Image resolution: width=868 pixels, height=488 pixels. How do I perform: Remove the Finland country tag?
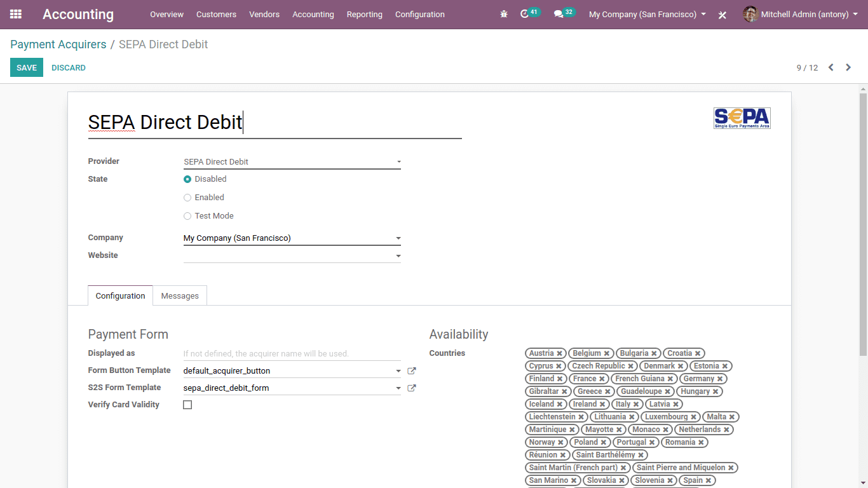[x=560, y=379]
